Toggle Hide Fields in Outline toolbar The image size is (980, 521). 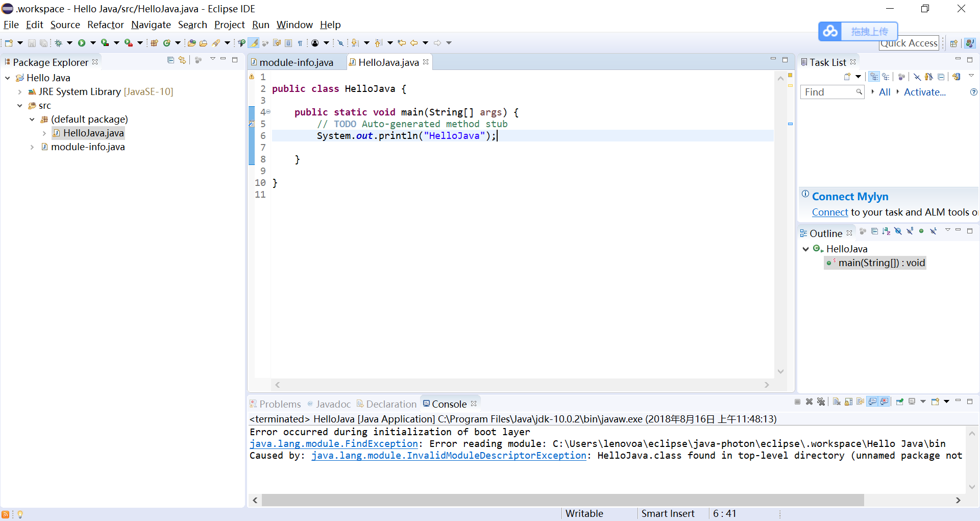tap(898, 231)
